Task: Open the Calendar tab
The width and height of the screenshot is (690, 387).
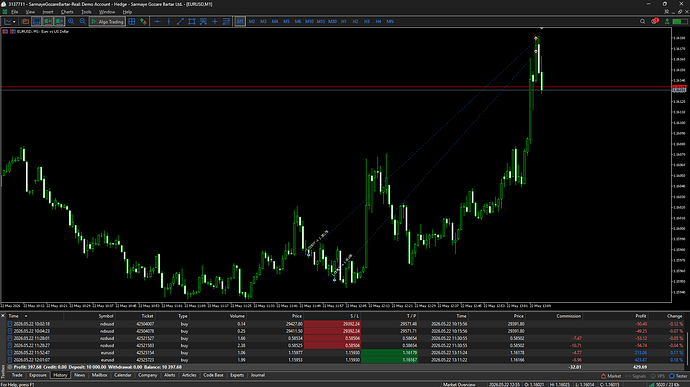Action: (122, 375)
